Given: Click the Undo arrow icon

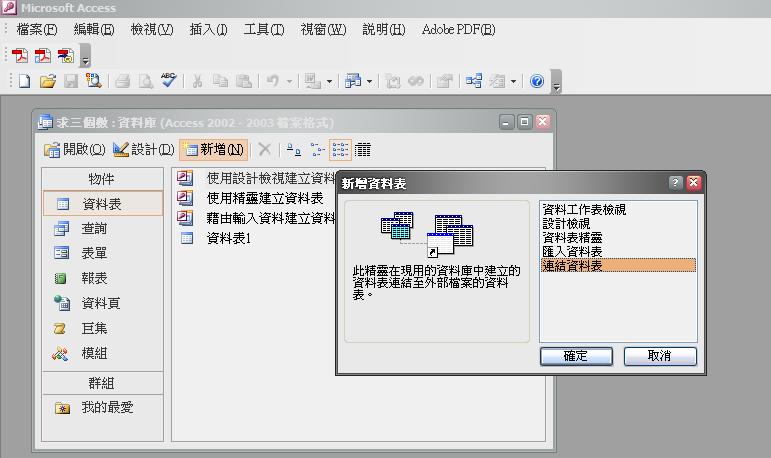Looking at the screenshot, I should [273, 81].
